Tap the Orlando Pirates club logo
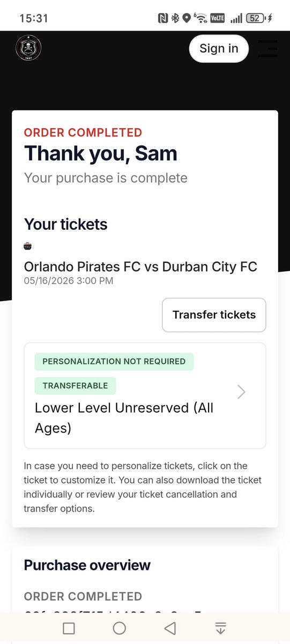Viewport: 290px width, 644px height. pyautogui.click(x=28, y=49)
